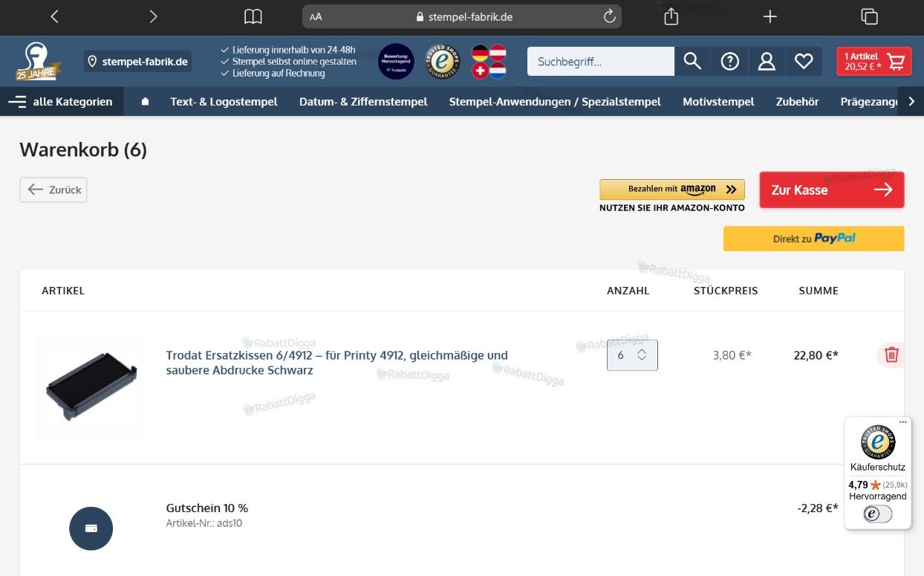This screenshot has width=924, height=576.
Task: Open the Prägezangen category
Action: 870,102
